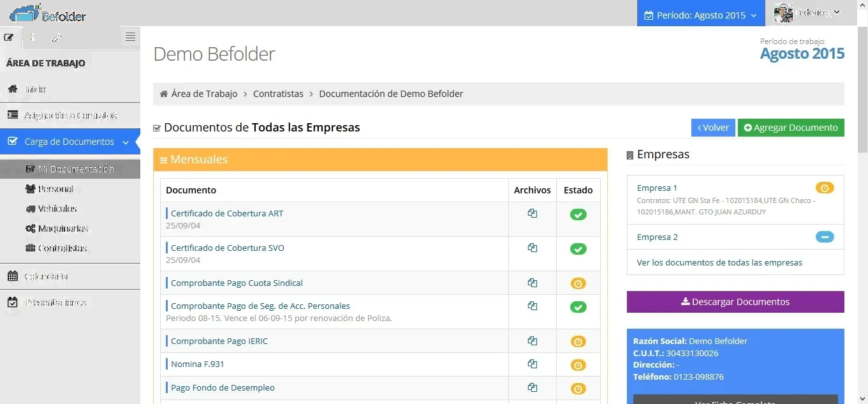
Task: Click green approved status of Certificado de Cobertura SVO
Action: [578, 249]
